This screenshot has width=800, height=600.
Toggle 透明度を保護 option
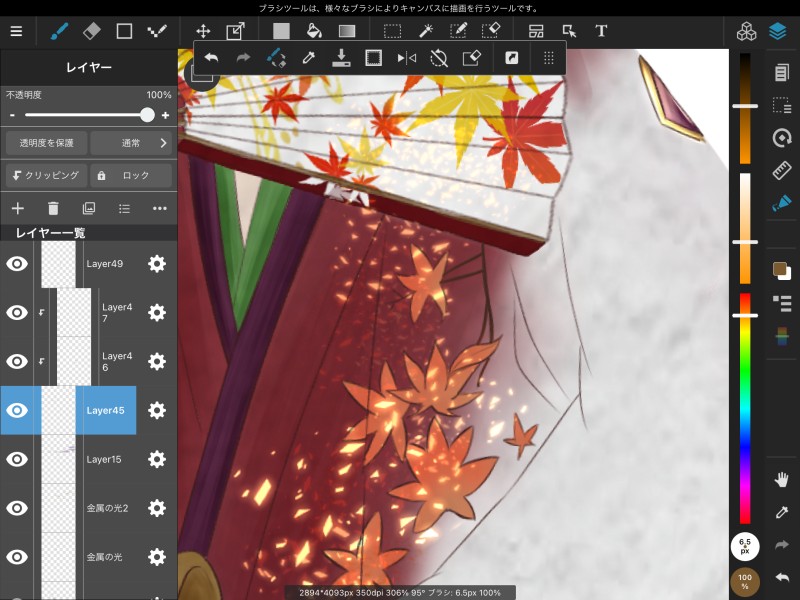pyautogui.click(x=46, y=143)
